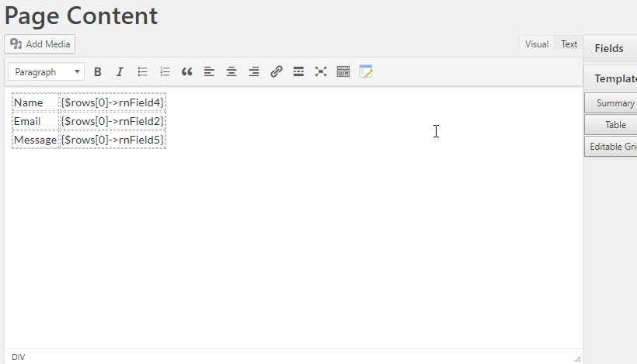The width and height of the screenshot is (637, 364).
Task: Click the Email table cell
Action: [x=36, y=121]
